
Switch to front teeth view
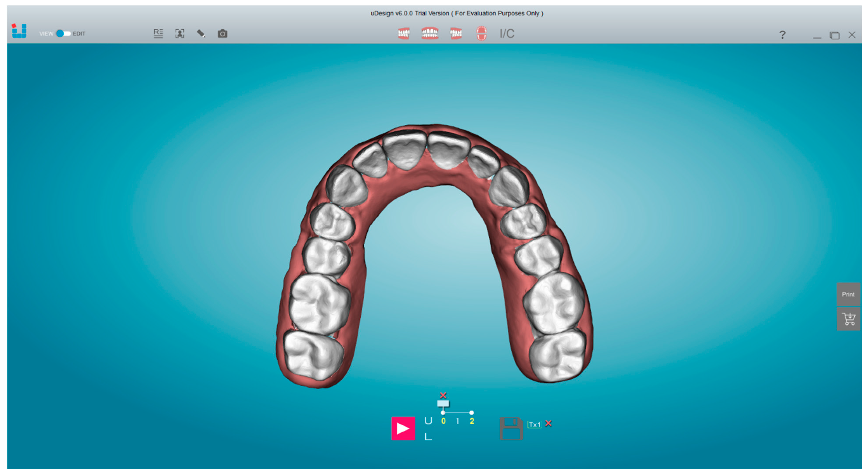point(430,33)
